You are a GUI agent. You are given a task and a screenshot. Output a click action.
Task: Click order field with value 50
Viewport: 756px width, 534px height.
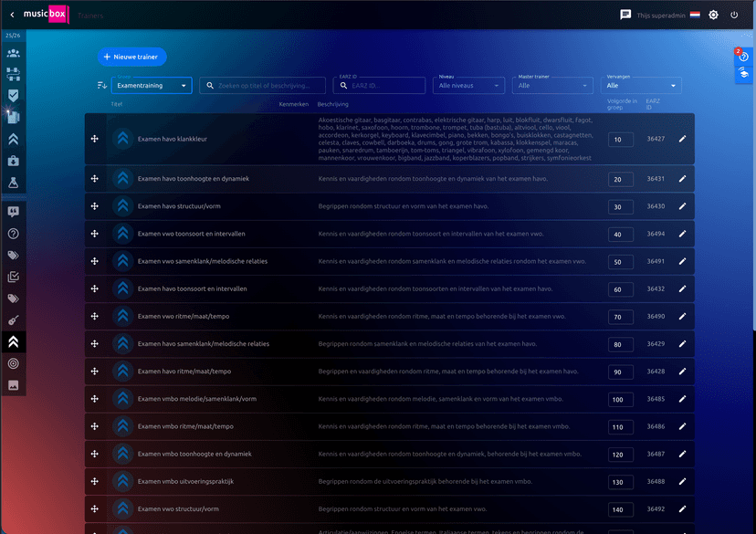[x=621, y=262]
